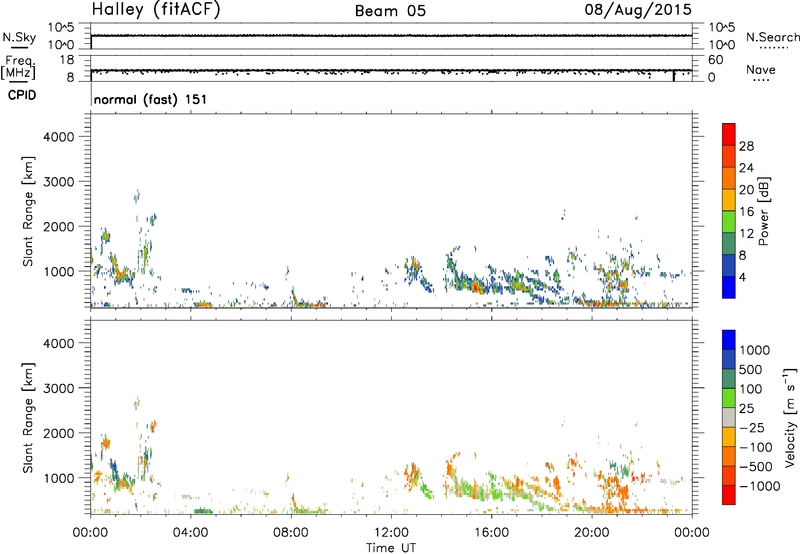Click the "20" label on Power color bar

[746, 190]
